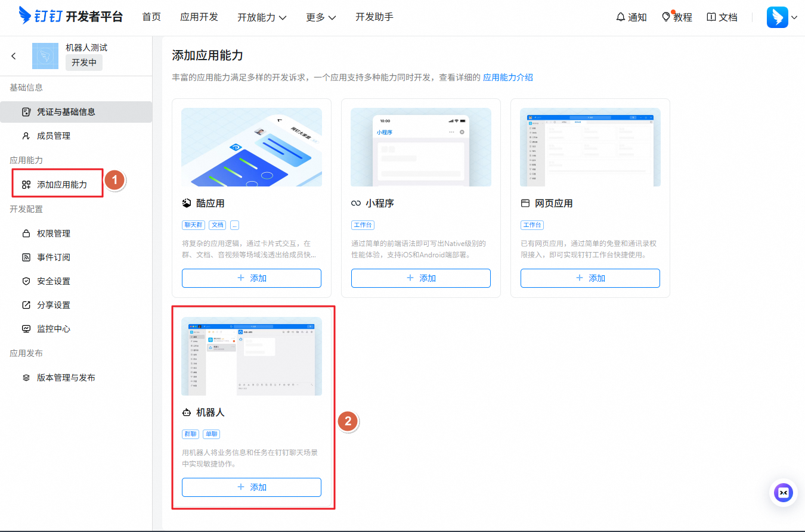Open notifications via the bell icon
The width and height of the screenshot is (805, 532).
click(x=631, y=17)
